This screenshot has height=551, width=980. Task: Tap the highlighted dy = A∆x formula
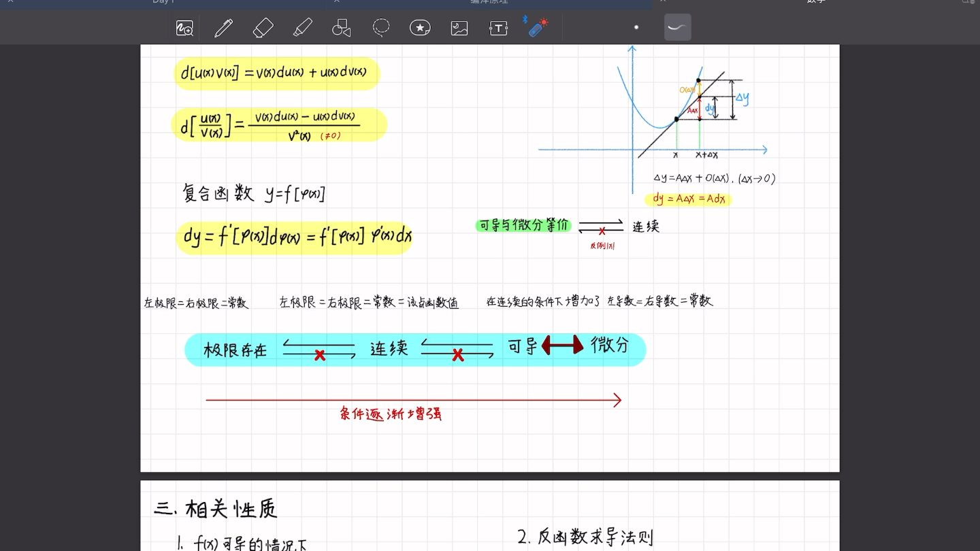click(687, 199)
